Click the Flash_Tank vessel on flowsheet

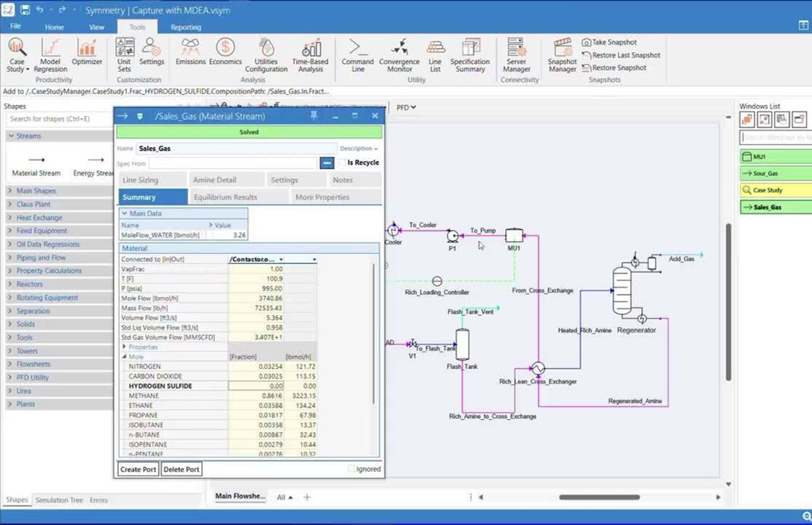click(x=463, y=344)
